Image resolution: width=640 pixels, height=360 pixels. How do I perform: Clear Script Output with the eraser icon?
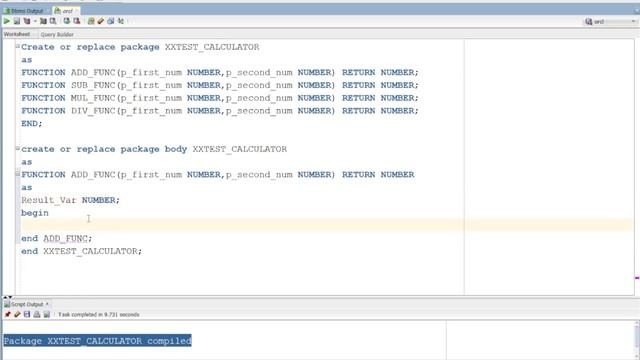point(17,314)
